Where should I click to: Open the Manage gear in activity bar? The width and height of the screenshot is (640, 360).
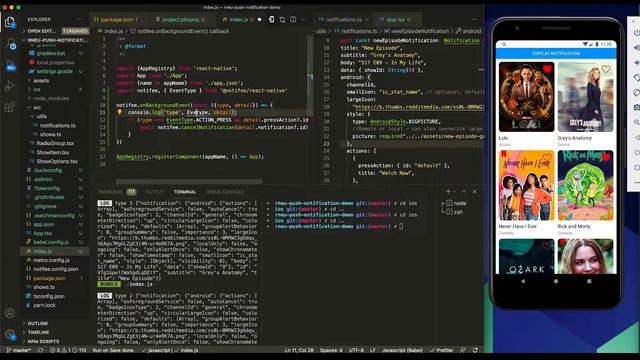click(x=10, y=335)
